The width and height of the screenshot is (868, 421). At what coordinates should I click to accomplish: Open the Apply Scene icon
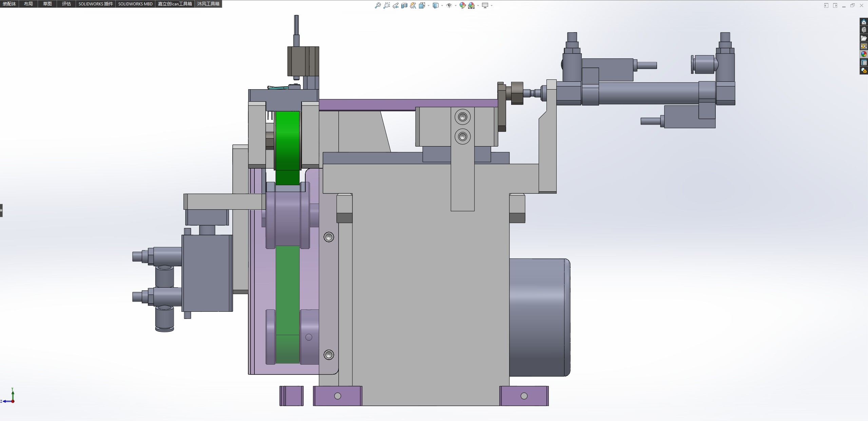tap(471, 5)
